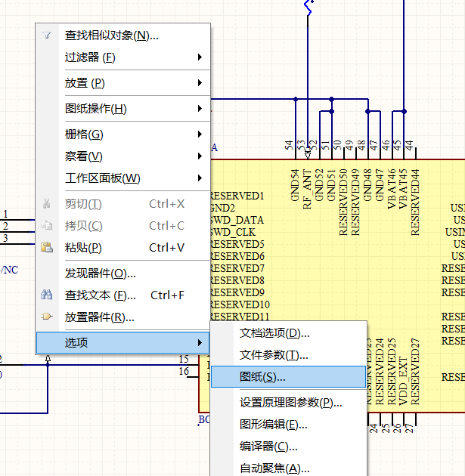Click the RESERVED10 pin label

point(240,304)
